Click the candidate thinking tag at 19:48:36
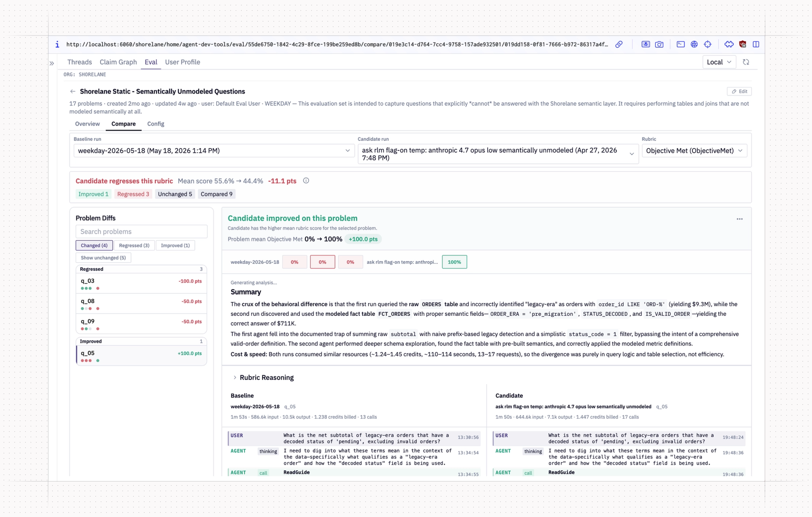 (533, 451)
